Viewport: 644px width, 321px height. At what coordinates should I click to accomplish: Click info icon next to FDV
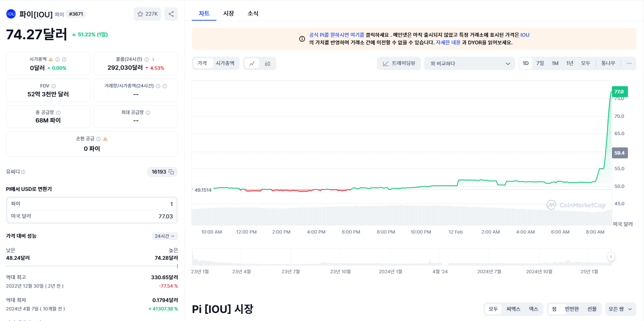[x=54, y=86]
